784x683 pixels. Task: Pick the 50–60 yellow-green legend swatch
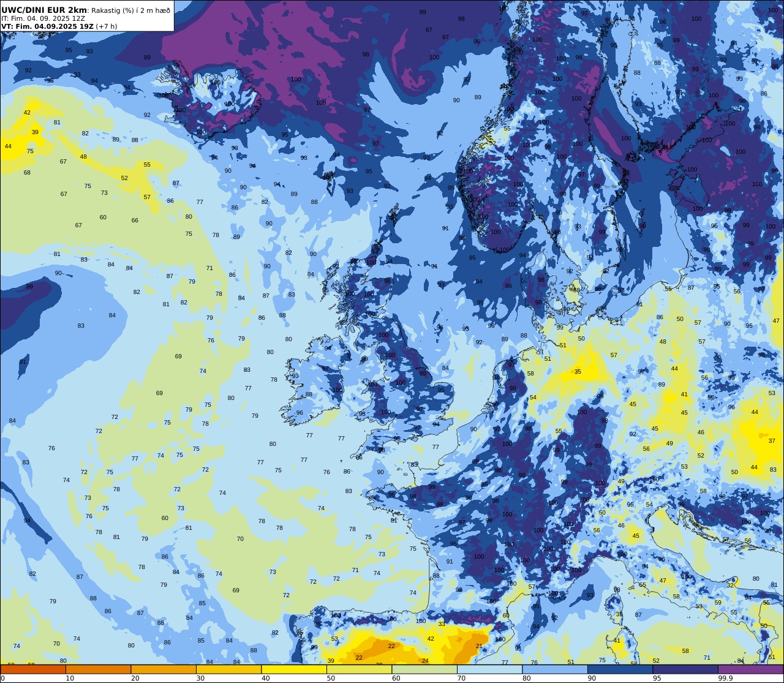(359, 669)
